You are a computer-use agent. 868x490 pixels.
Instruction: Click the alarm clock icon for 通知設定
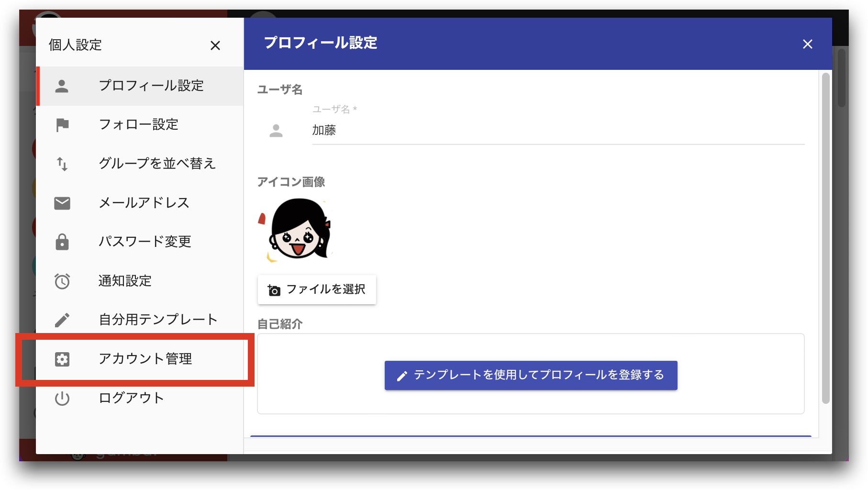pyautogui.click(x=62, y=281)
